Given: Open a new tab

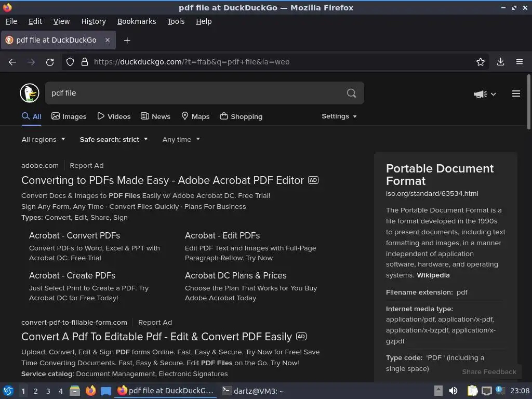Looking at the screenshot, I should click(x=127, y=41).
